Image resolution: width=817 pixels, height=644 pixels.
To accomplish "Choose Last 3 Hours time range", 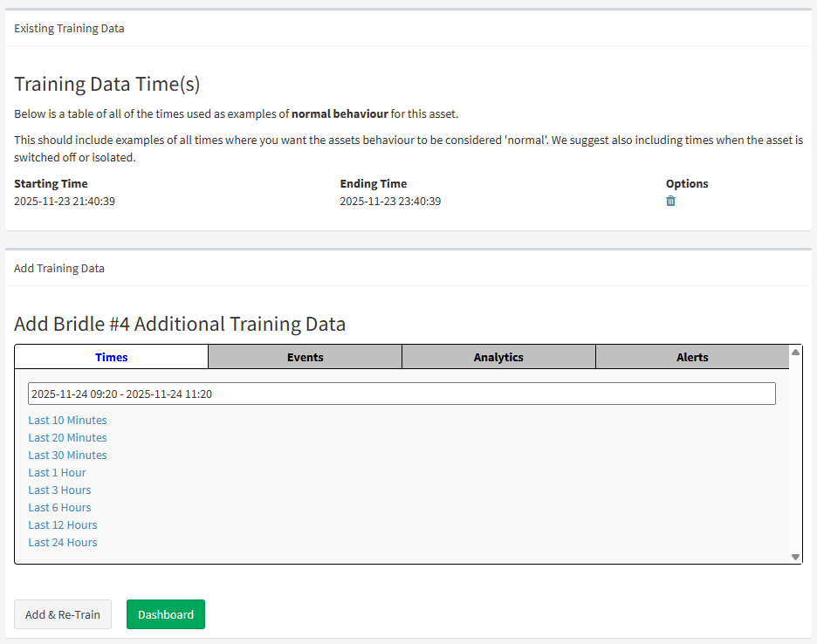I will [x=59, y=490].
